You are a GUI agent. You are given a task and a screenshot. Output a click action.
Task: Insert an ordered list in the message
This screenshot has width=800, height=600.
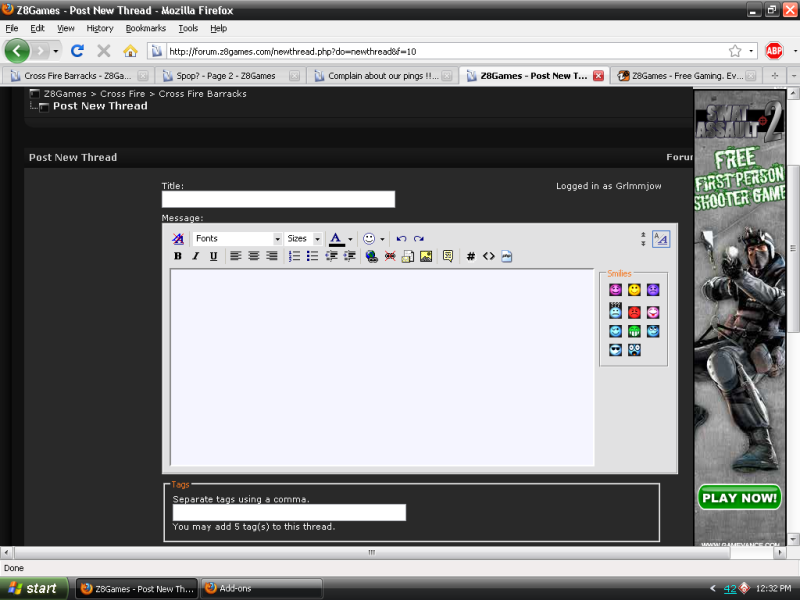tap(295, 256)
